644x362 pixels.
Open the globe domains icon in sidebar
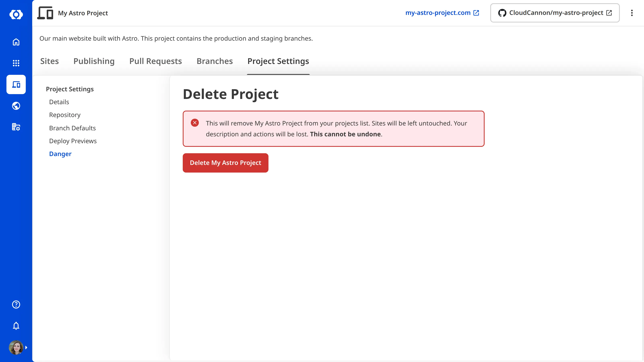tap(16, 106)
